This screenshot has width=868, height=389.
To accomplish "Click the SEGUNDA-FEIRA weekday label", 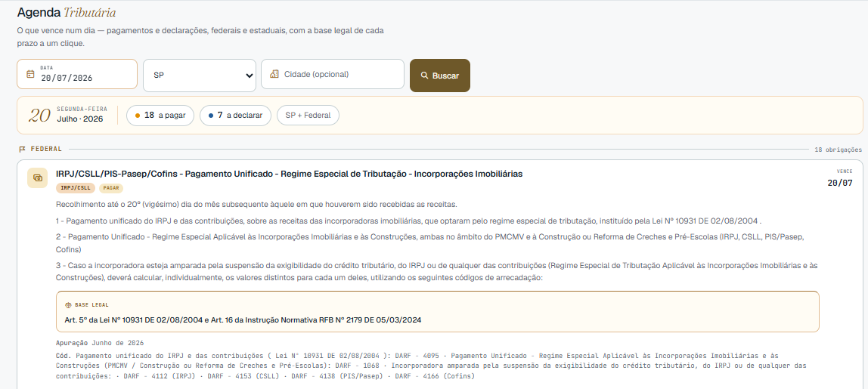I will point(82,109).
